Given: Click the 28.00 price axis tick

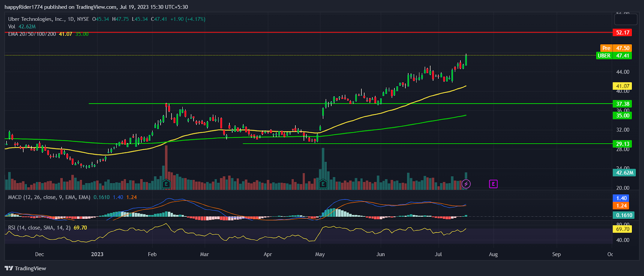Looking at the screenshot, I should click(x=623, y=149).
